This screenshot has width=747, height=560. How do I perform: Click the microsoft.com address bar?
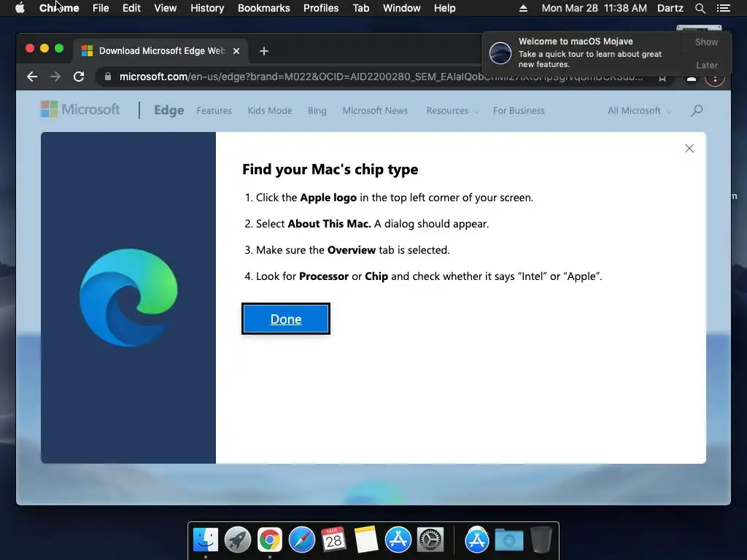381,77
